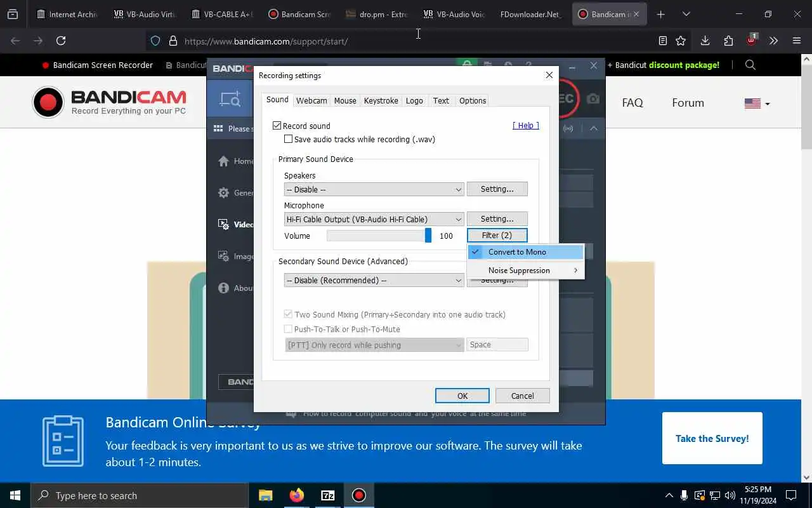Reload the Bandicam support page

tap(61, 41)
